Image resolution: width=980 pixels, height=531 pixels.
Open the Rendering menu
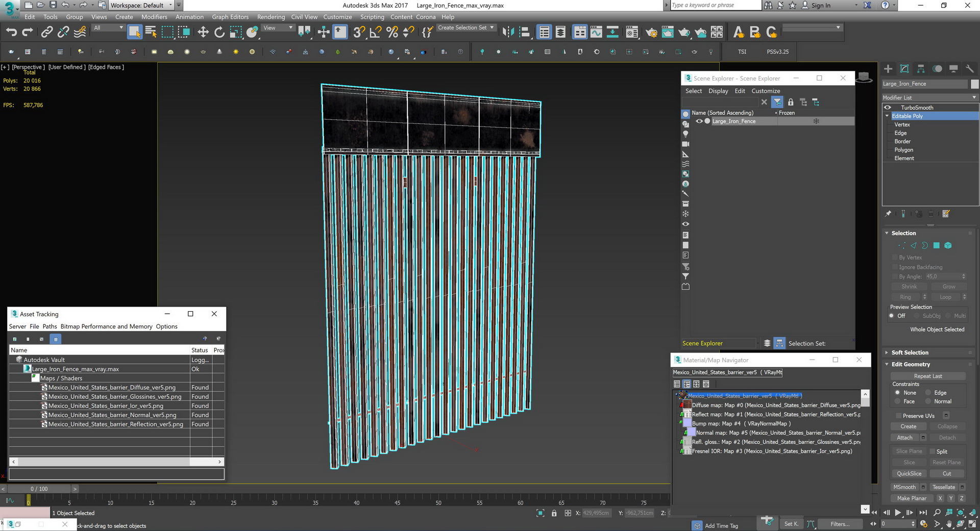[271, 17]
